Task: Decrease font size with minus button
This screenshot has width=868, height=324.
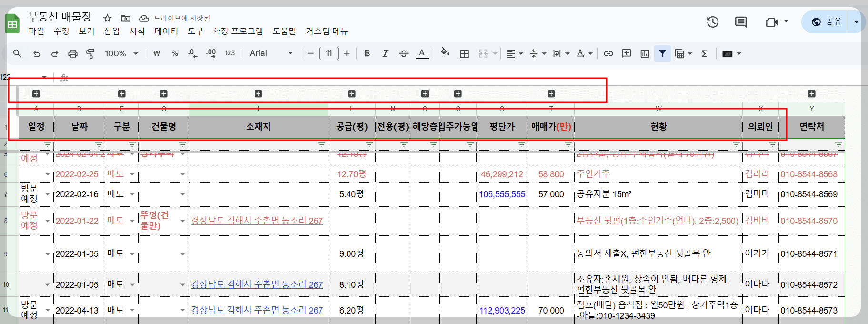Action: click(310, 53)
